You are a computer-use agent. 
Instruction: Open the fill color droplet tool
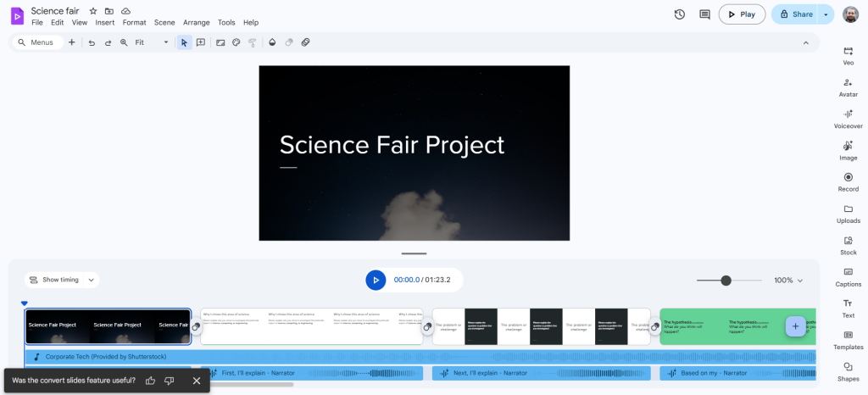tap(272, 42)
